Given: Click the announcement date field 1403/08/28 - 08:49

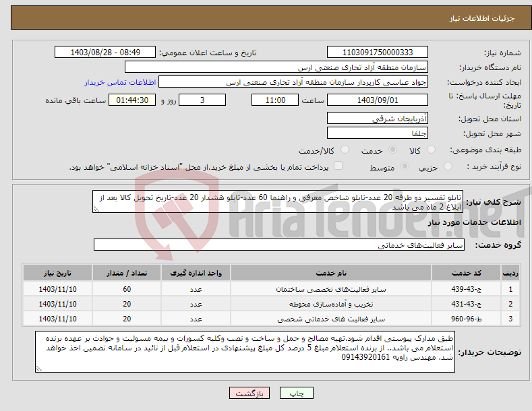Looking at the screenshot, I should point(105,53).
